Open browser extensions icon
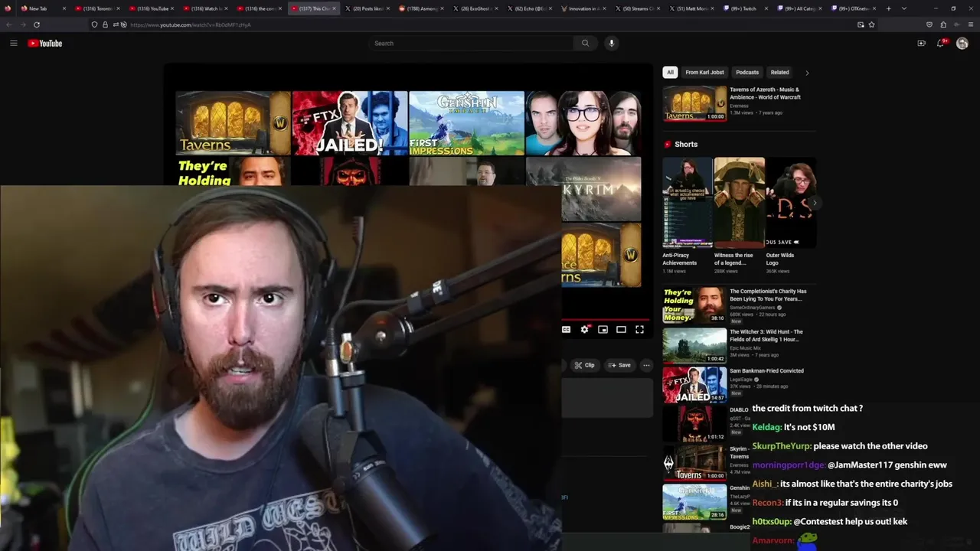Viewport: 980px width, 551px height. 943,24
